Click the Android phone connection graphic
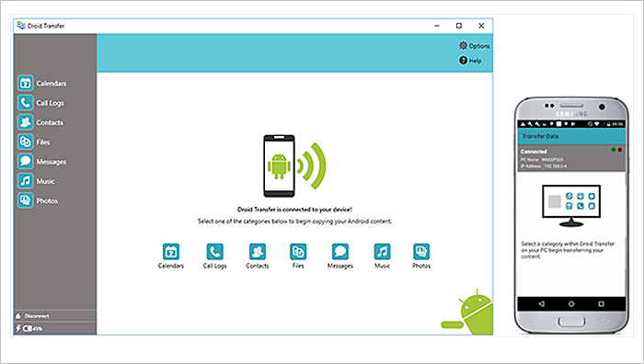 294,165
